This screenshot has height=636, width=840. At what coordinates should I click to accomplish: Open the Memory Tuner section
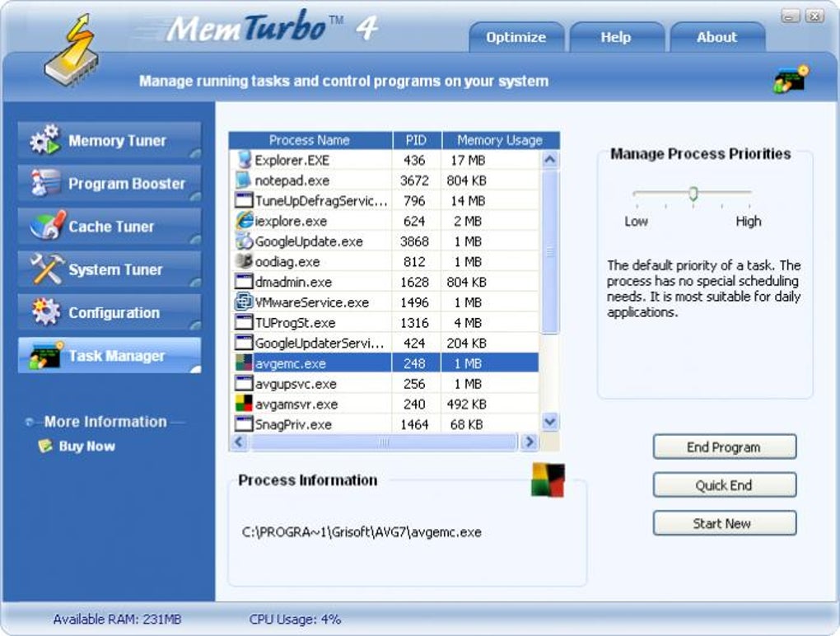click(x=110, y=140)
